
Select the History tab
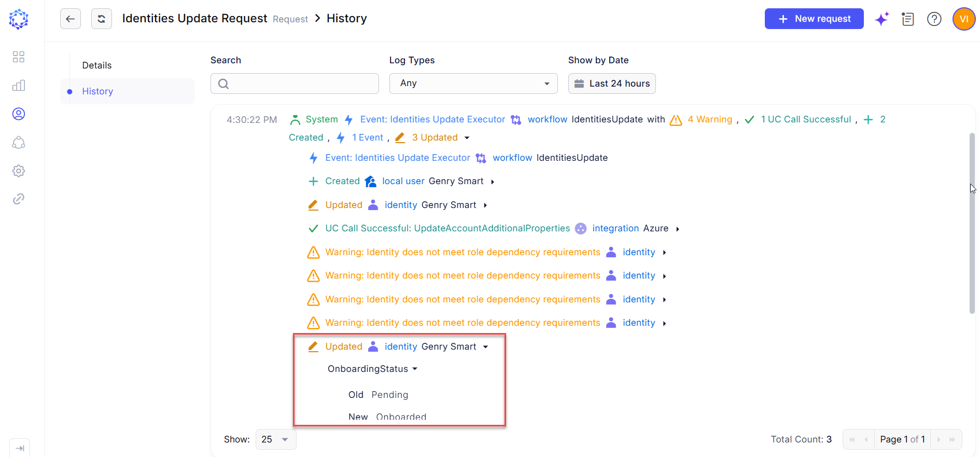(x=97, y=91)
